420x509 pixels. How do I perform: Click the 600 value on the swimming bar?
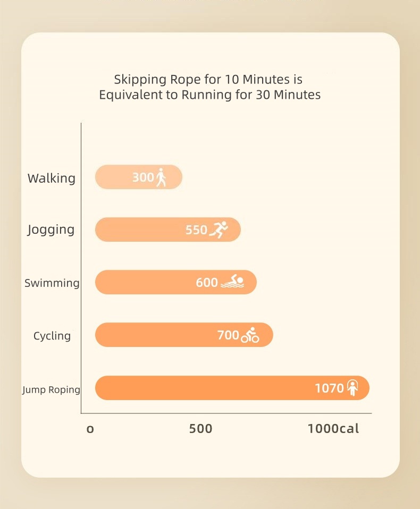[207, 283]
